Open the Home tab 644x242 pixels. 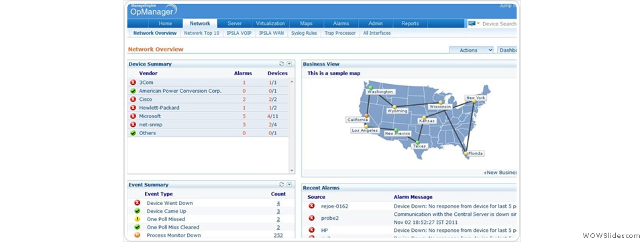click(x=166, y=24)
